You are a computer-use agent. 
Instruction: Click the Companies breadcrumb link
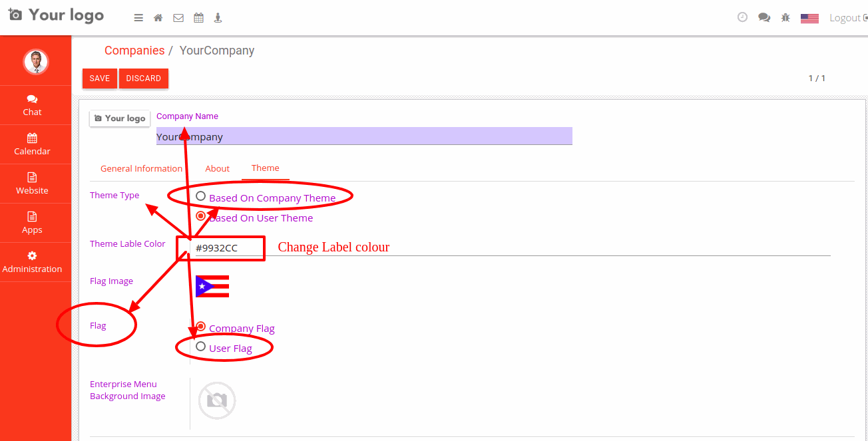pos(134,51)
